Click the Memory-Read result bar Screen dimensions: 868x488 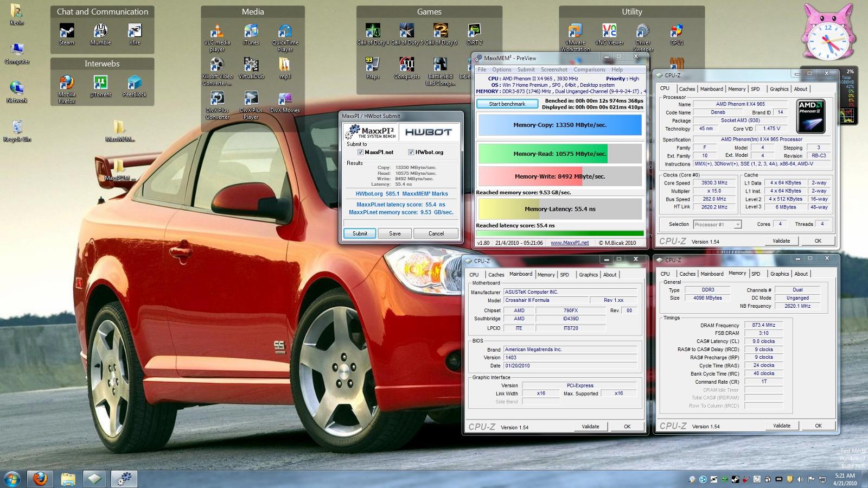560,154
